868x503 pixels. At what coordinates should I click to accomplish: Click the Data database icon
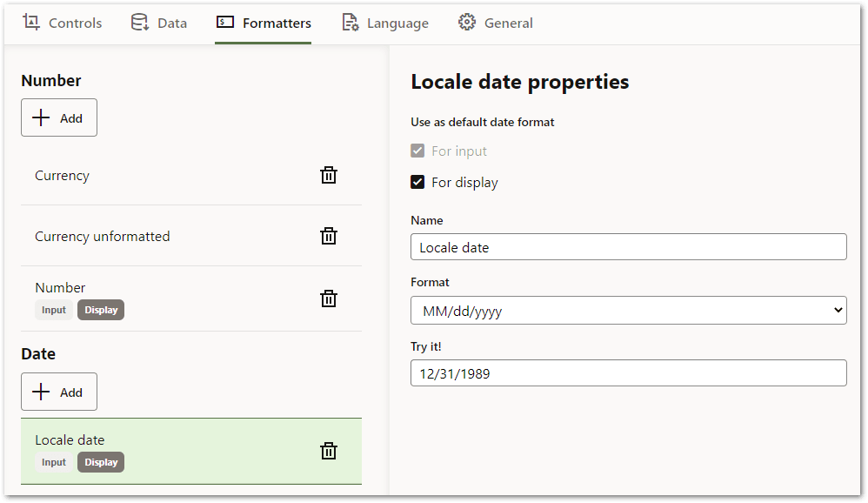pyautogui.click(x=139, y=23)
